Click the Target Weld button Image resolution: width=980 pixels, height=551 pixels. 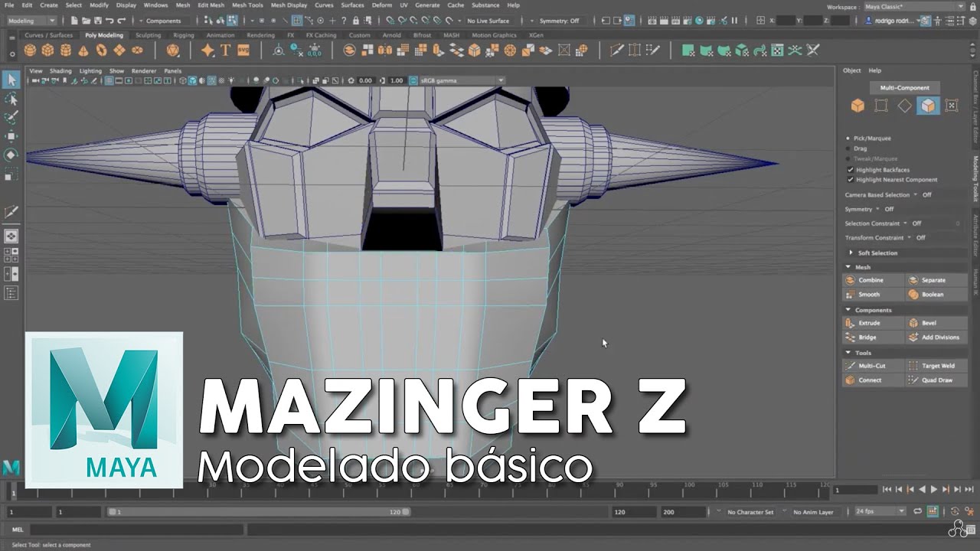[936, 366]
